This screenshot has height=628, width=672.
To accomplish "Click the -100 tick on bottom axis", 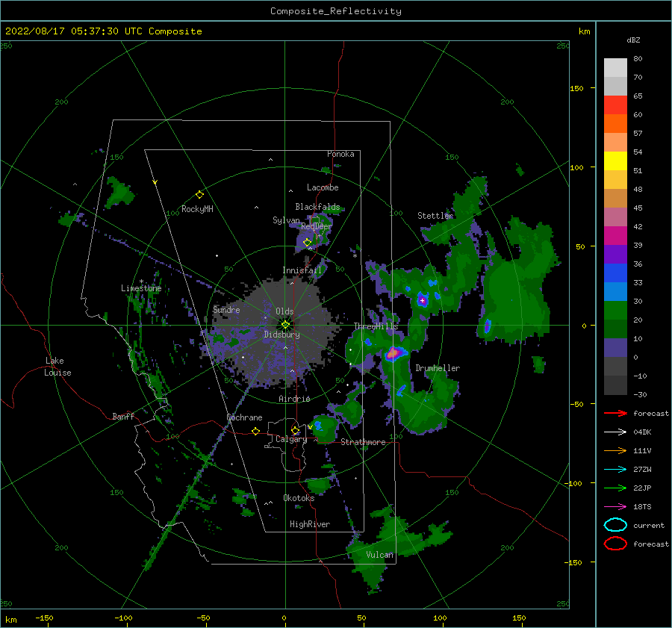I will 123,618.
